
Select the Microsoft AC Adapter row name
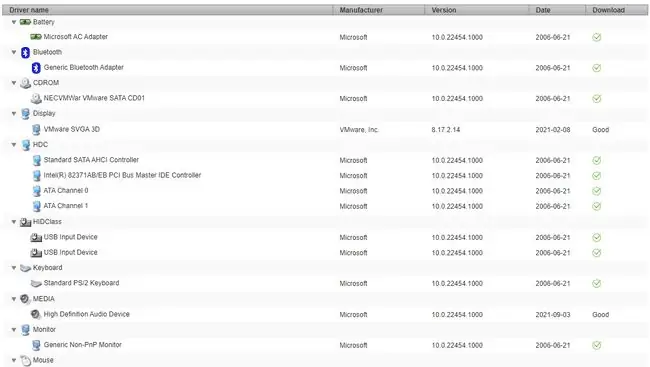75,37
